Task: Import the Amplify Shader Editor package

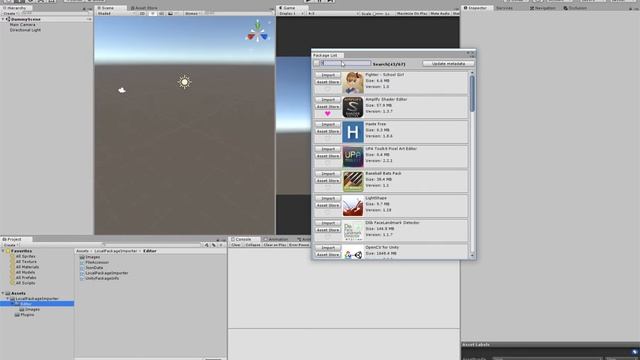Action: pyautogui.click(x=328, y=100)
